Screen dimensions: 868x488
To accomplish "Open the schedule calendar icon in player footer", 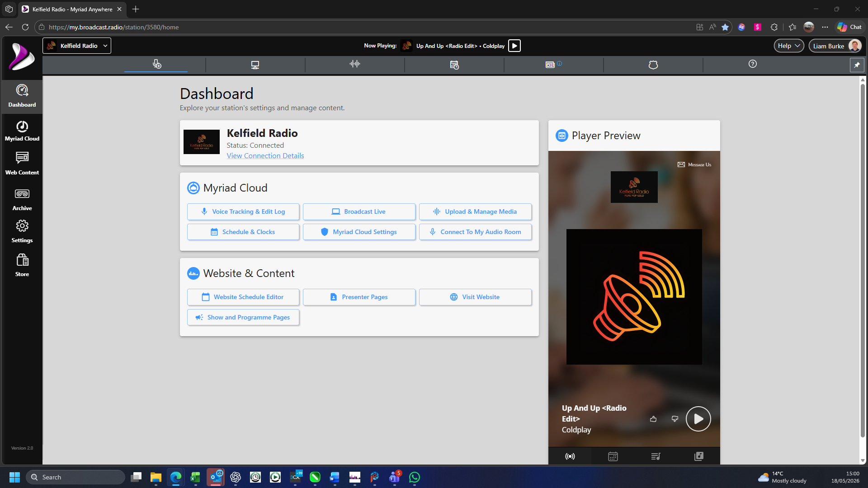I will point(613,456).
